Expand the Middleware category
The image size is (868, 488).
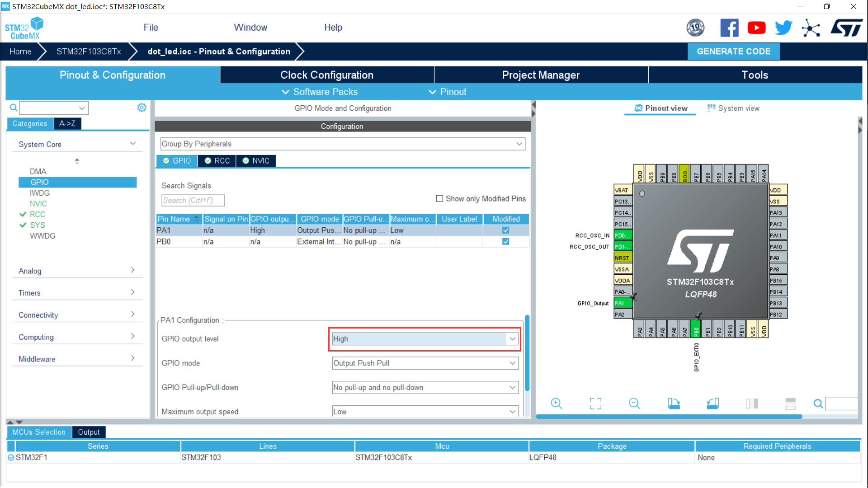pyautogui.click(x=77, y=359)
